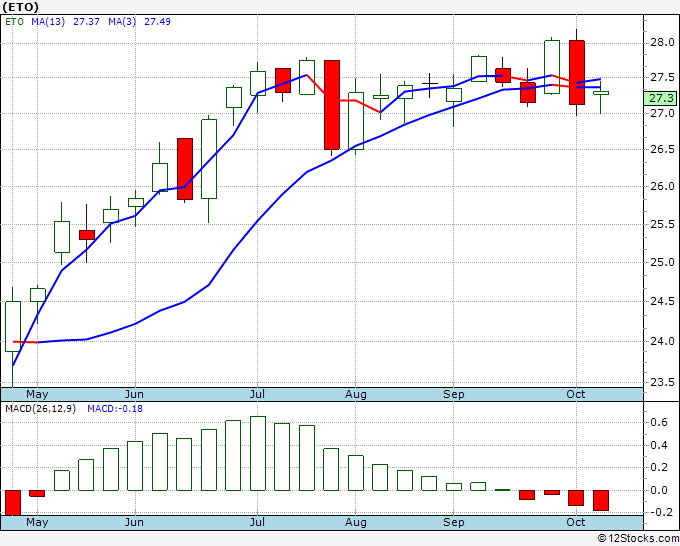Click the 24.0 price axis label

point(662,341)
